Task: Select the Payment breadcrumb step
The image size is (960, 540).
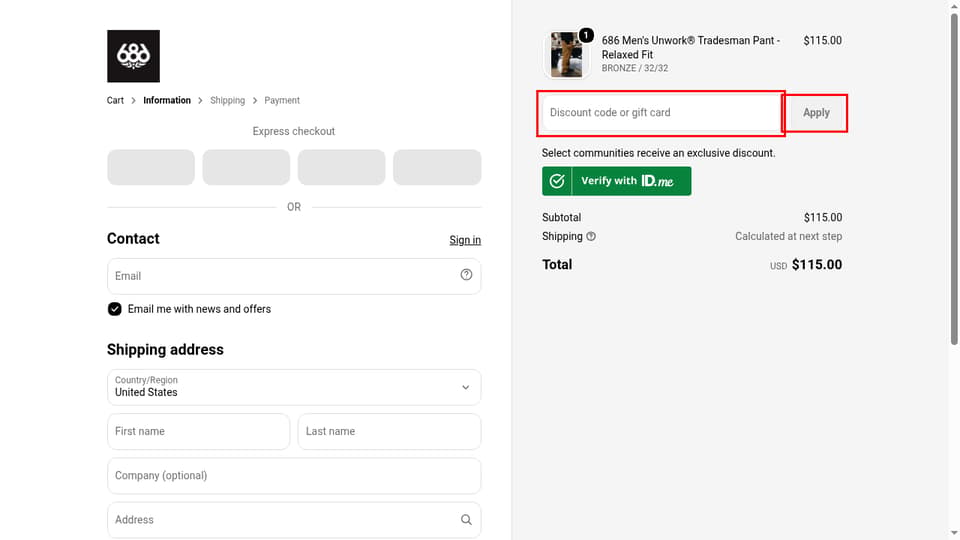Action: click(x=282, y=100)
